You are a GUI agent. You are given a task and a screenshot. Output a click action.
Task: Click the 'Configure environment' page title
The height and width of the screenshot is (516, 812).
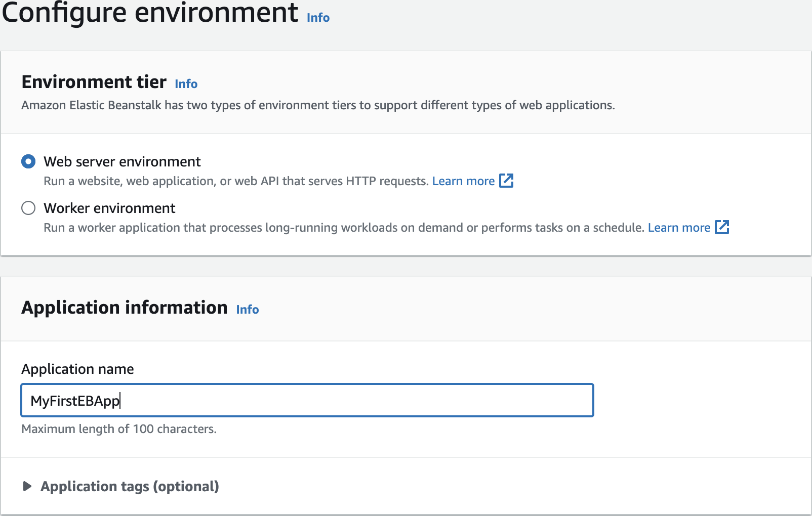150,13
